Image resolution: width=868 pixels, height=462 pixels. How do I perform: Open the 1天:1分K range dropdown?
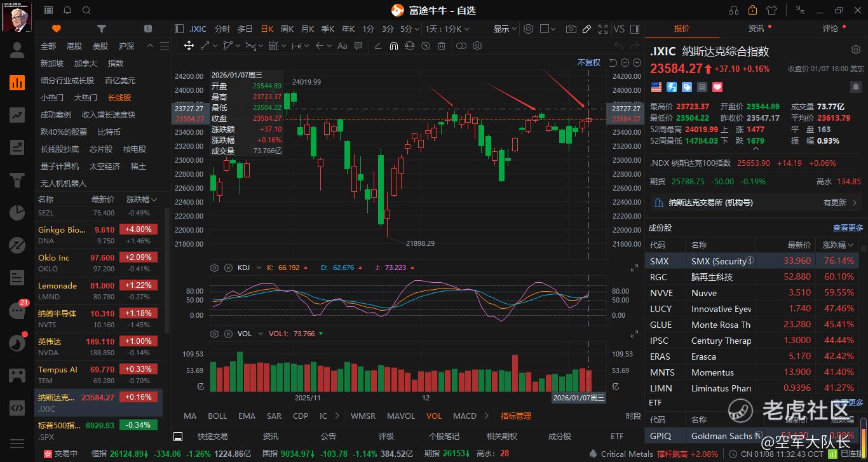pos(447,29)
